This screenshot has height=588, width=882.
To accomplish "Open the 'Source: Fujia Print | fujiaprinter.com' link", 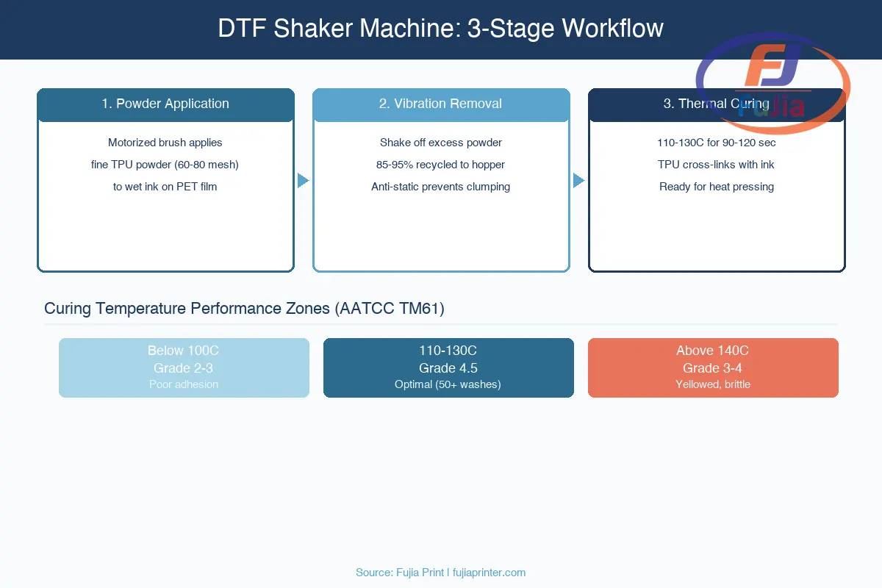I will click(x=441, y=573).
